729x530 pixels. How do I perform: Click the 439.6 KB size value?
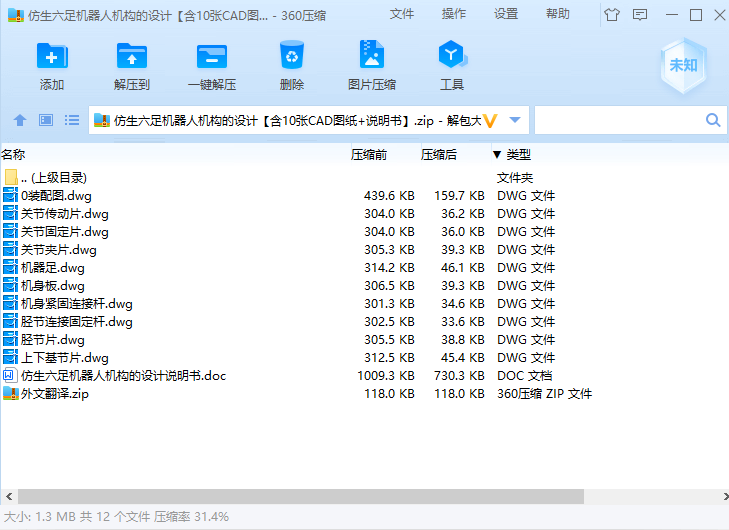click(389, 196)
